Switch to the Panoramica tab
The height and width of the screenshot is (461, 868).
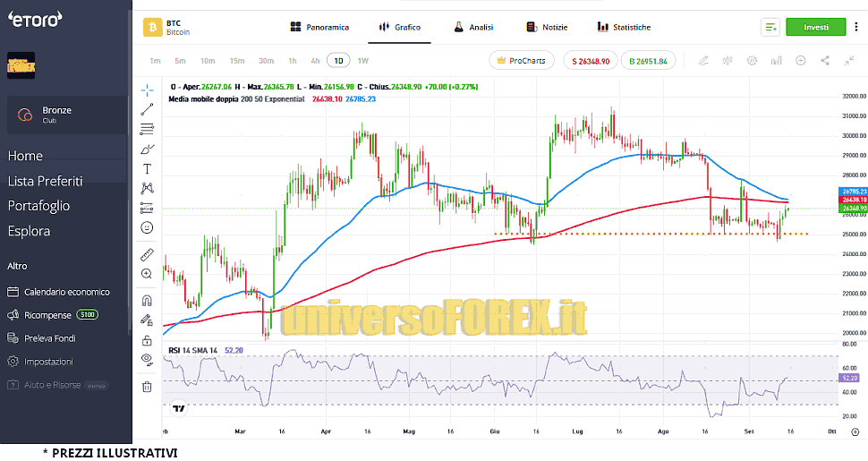point(319,28)
